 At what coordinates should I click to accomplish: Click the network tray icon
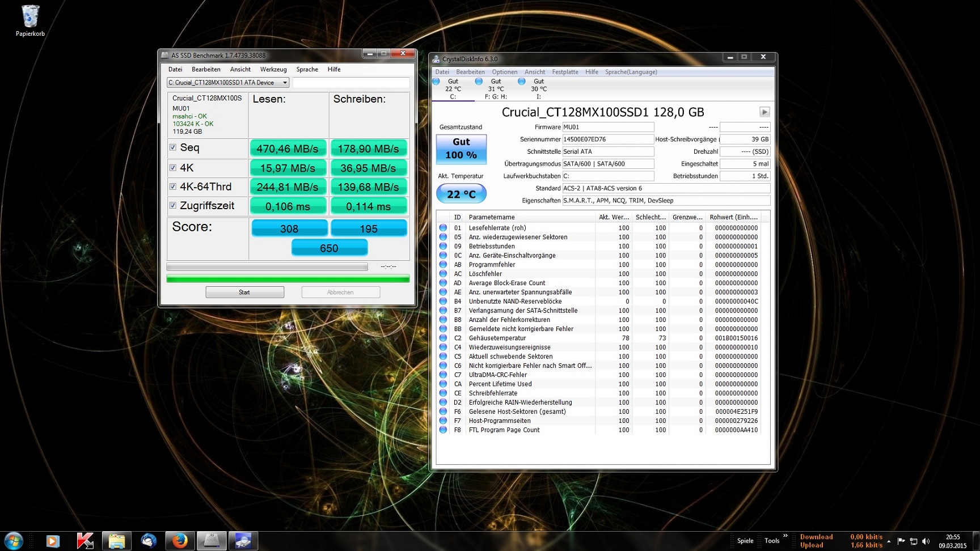(914, 541)
